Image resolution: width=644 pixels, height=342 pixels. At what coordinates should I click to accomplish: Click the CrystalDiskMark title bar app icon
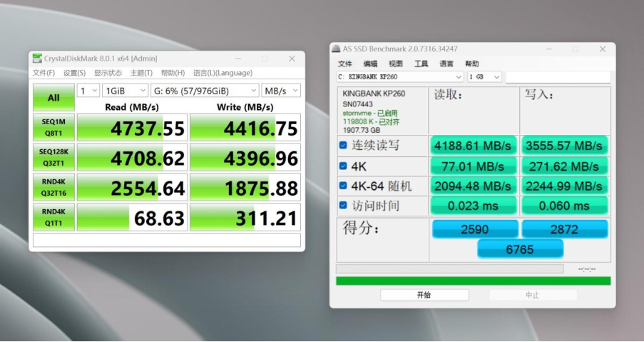click(x=37, y=59)
